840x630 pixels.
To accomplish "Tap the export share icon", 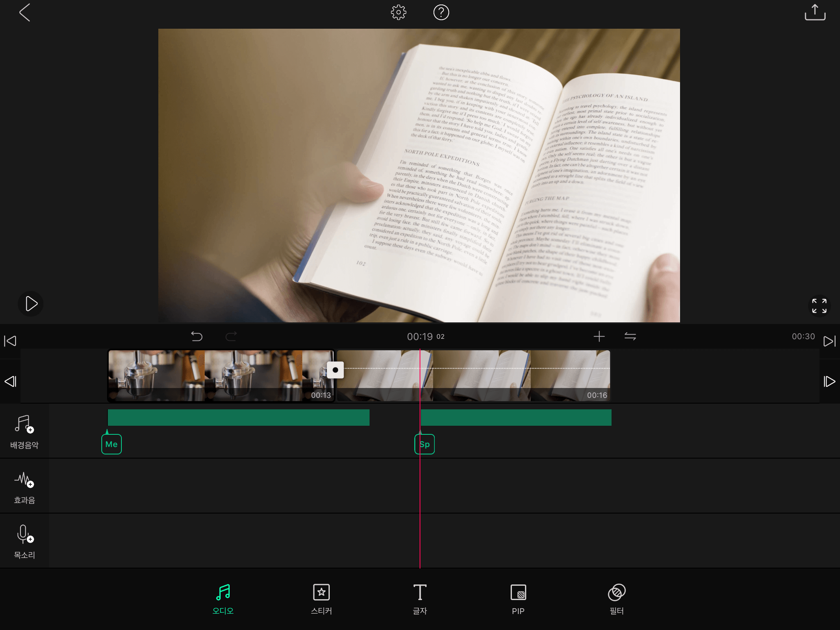I will tap(815, 13).
